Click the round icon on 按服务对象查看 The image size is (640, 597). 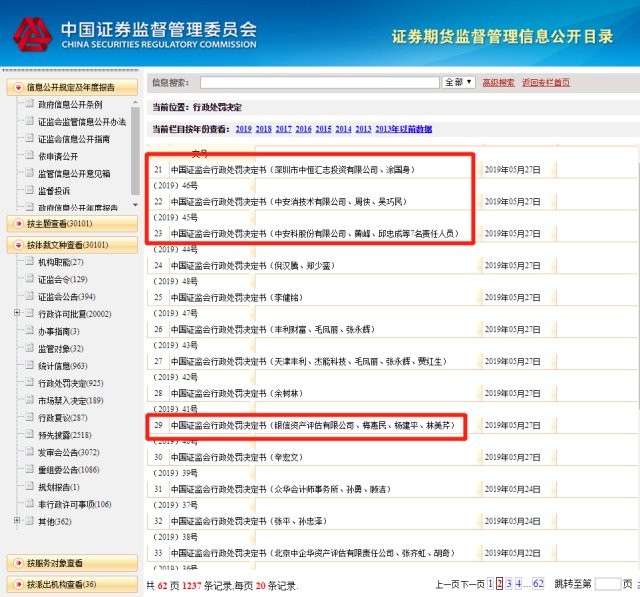tap(17, 562)
